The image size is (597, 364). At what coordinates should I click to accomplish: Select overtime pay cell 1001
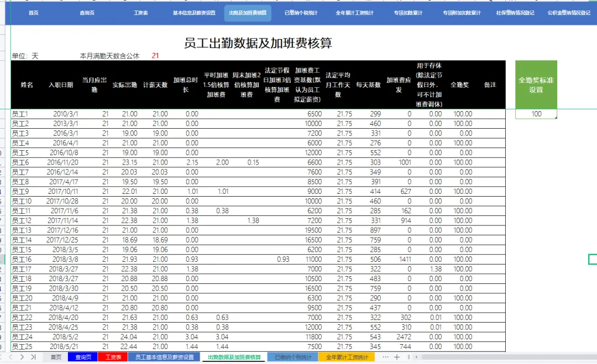399,162
